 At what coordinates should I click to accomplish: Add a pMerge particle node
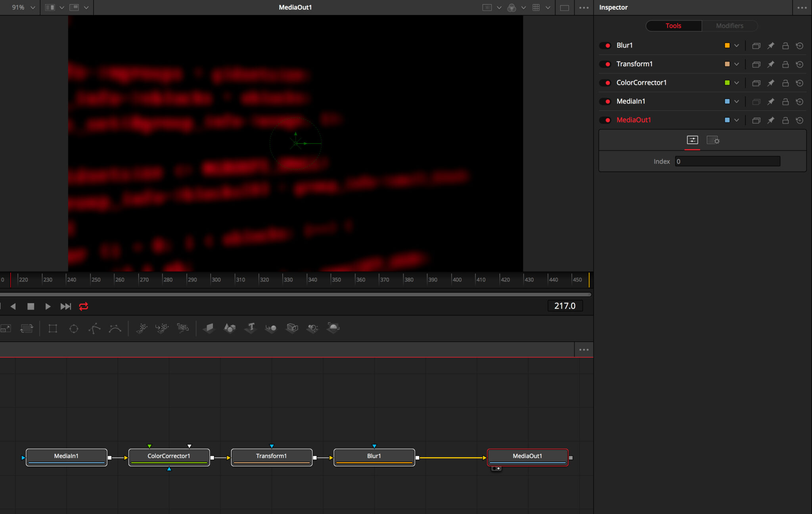point(162,328)
